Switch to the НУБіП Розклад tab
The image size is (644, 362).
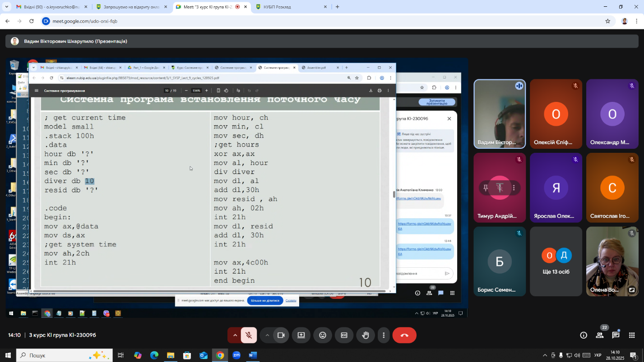pos(292,7)
